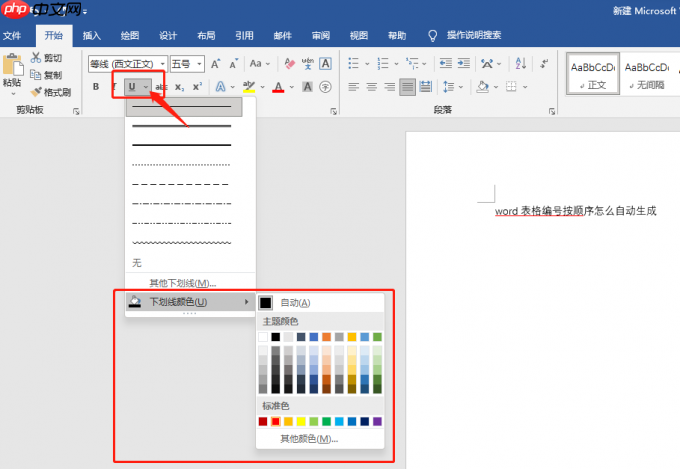
Task: Pick the purple standard color swatch
Action: click(x=377, y=421)
